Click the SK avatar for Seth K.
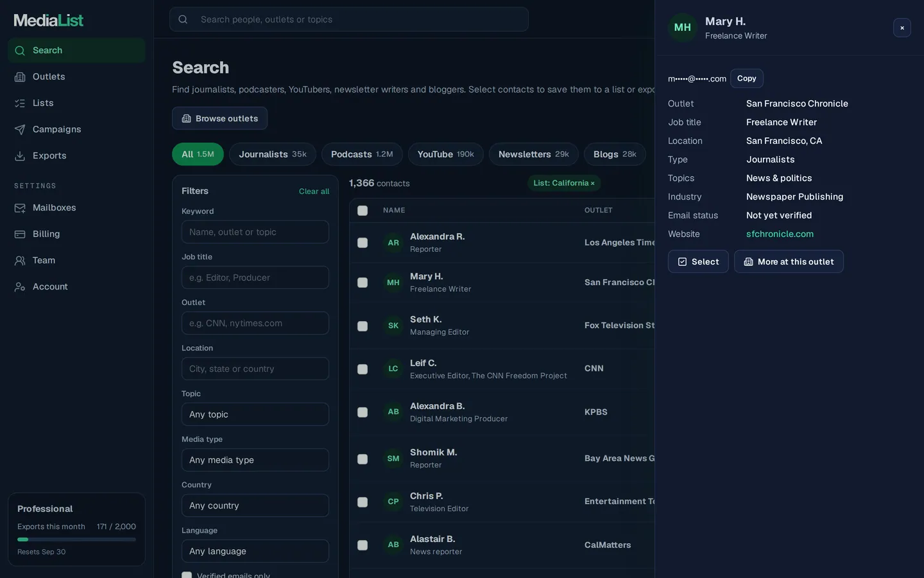Viewport: 924px width, 578px height. (393, 326)
